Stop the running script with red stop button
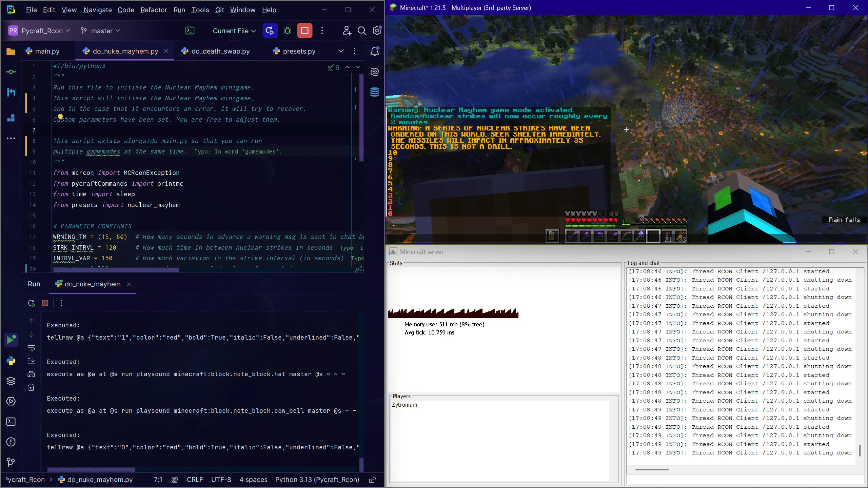Screen dimensions: 868x488 pyautogui.click(x=304, y=31)
